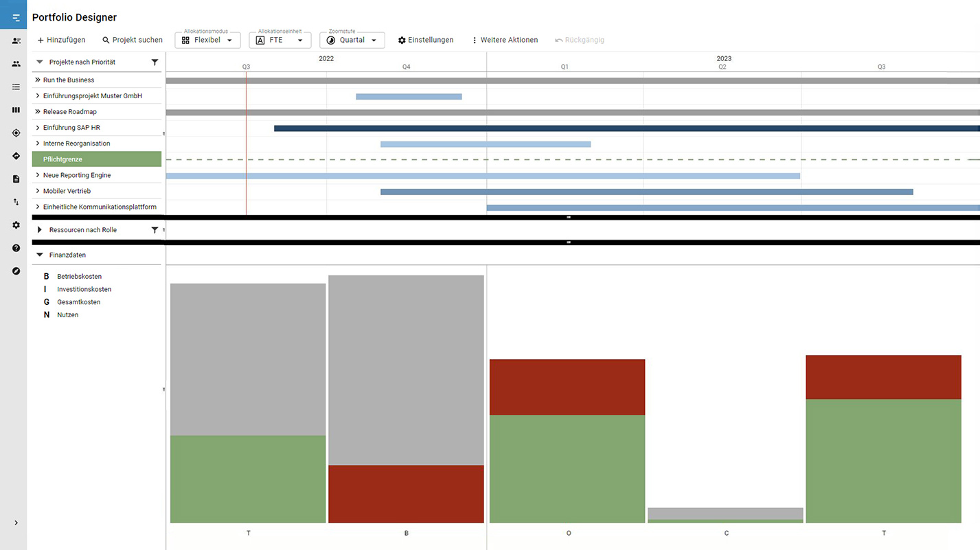Click the Hinzufügen button
980x550 pixels.
62,40
